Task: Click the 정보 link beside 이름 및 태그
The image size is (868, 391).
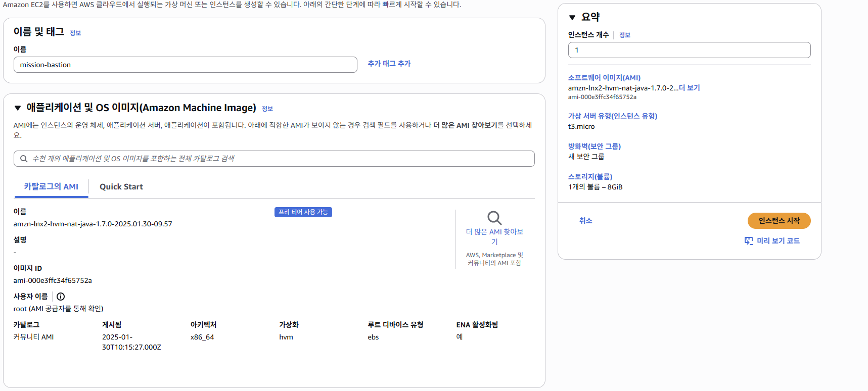Action: tap(75, 33)
